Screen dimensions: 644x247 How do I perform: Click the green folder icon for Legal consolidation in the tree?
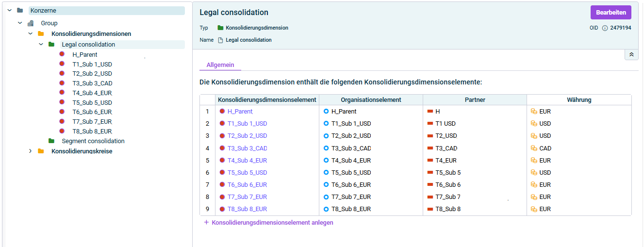coord(51,45)
